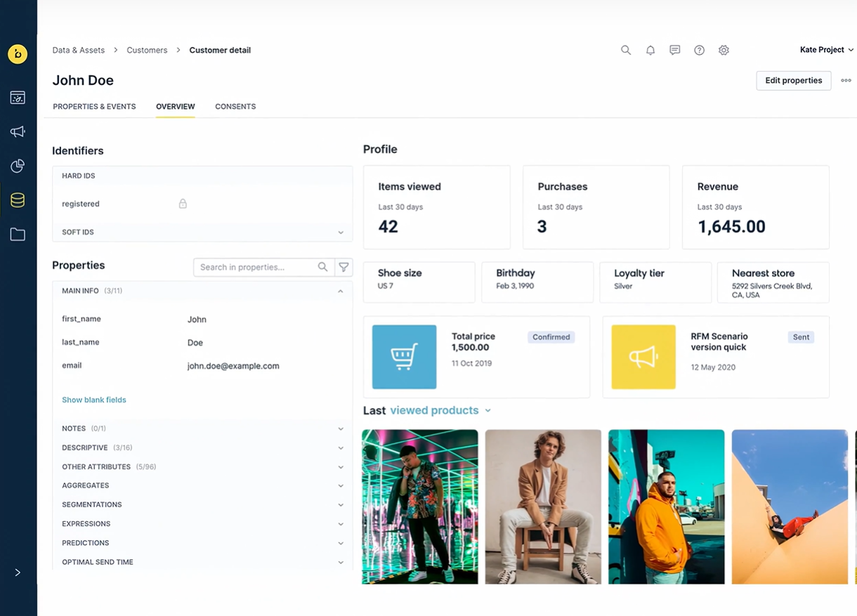Screen dimensions: 857x616
Task: Click the search magnifier icon in header
Action: [626, 51]
